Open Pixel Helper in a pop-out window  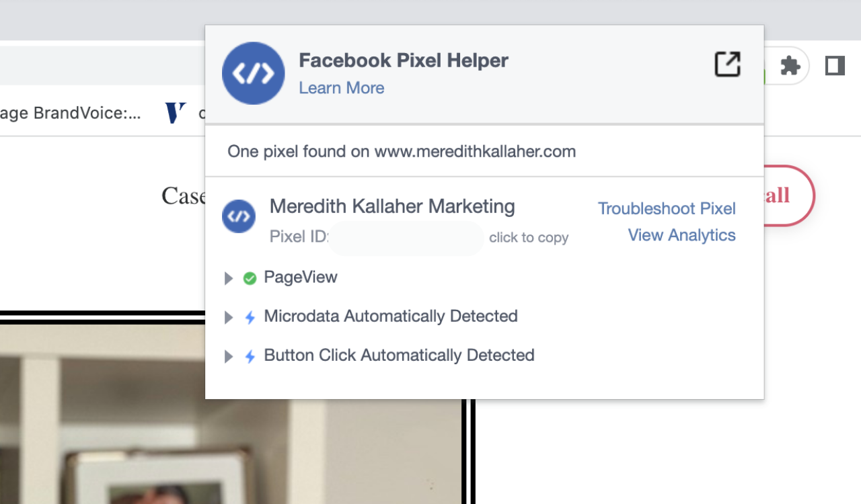(x=727, y=65)
